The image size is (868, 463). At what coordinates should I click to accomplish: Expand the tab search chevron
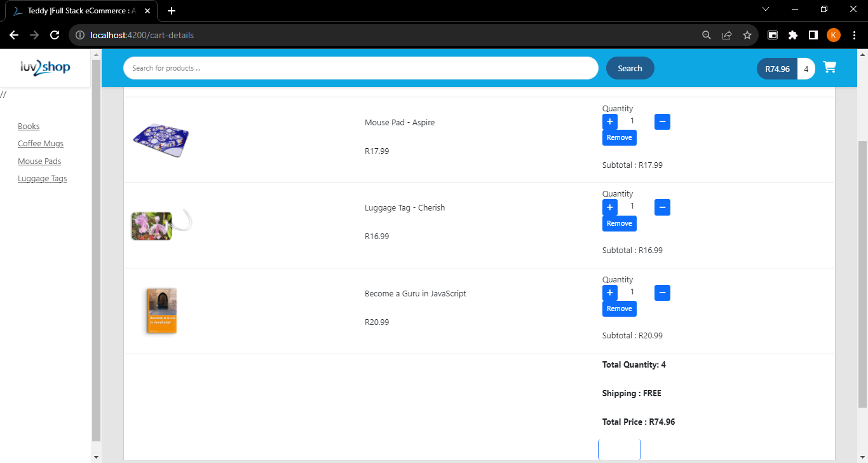765,9
